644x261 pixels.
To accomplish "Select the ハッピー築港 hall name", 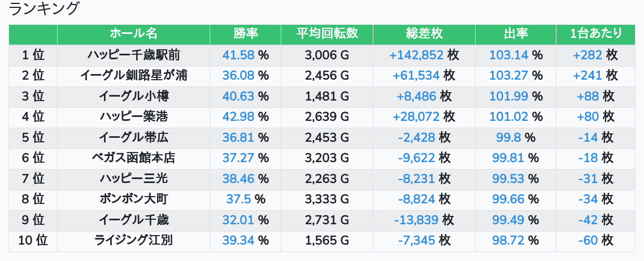I will (x=133, y=117).
